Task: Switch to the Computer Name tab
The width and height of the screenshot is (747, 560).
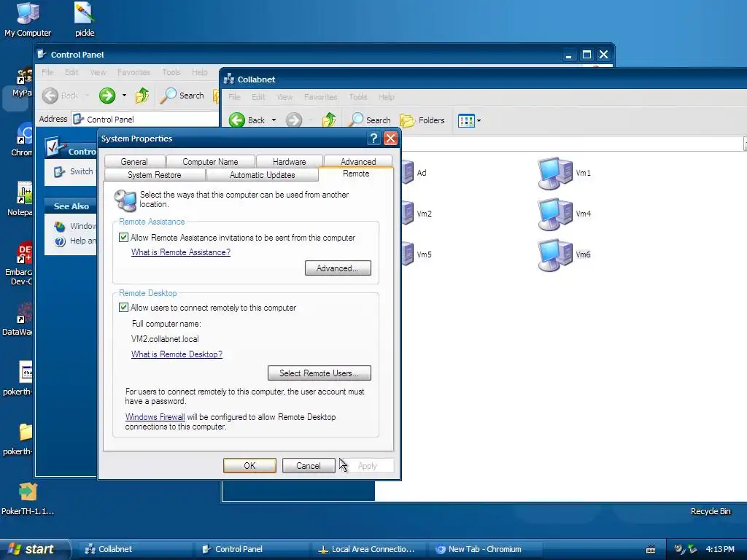Action: [210, 161]
